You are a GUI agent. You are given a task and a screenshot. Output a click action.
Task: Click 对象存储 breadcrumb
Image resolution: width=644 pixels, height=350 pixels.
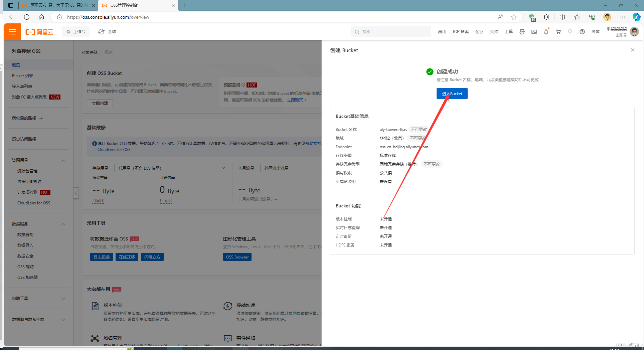click(x=90, y=52)
